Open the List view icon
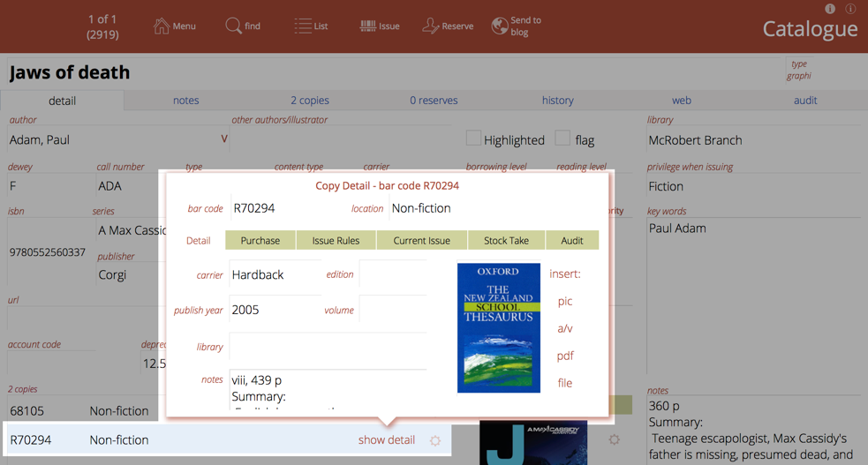The image size is (868, 465). tap(303, 26)
